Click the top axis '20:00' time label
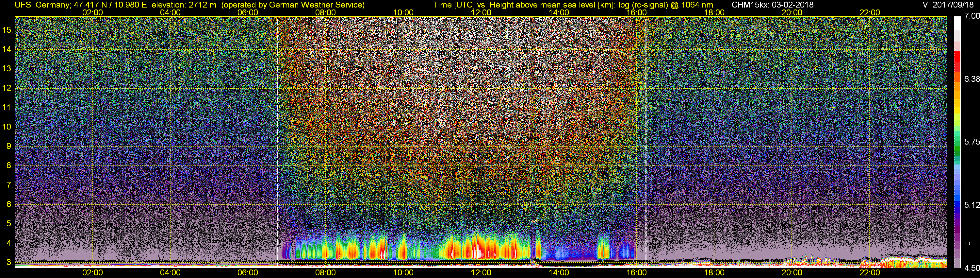 click(x=792, y=12)
